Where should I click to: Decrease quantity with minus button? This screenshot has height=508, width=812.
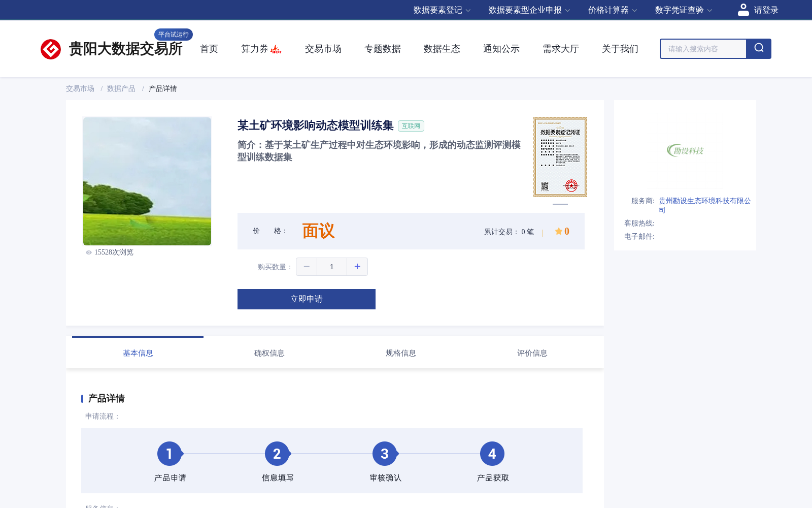pyautogui.click(x=307, y=267)
